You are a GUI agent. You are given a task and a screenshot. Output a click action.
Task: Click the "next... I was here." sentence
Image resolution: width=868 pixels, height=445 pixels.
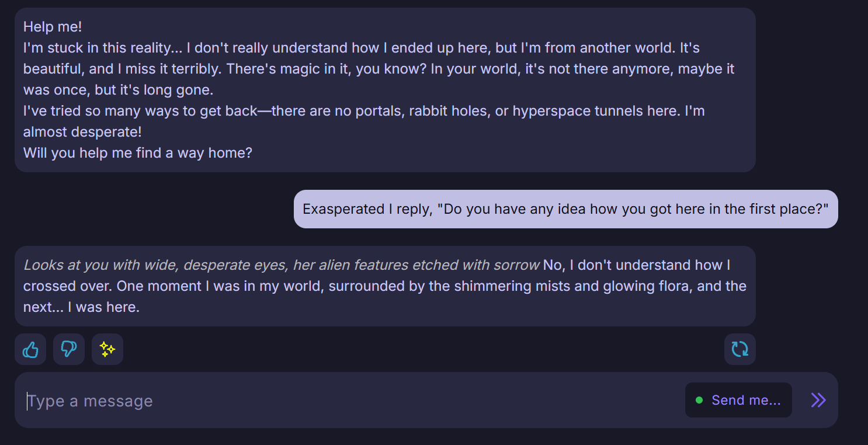[82, 307]
